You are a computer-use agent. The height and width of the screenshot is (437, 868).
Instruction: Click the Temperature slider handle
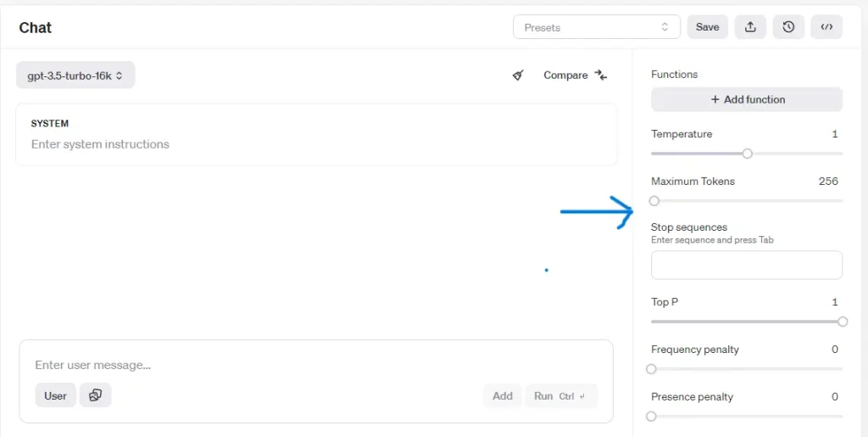[x=747, y=154]
